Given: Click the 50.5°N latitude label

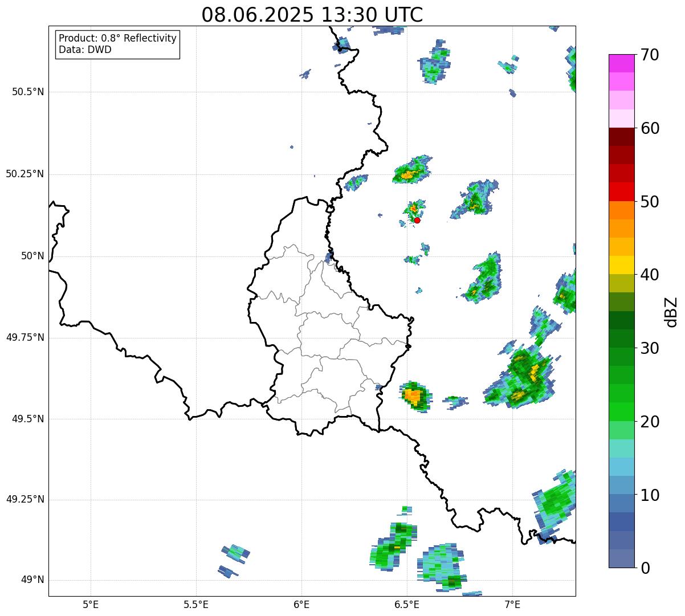Looking at the screenshot, I should 28,92.
